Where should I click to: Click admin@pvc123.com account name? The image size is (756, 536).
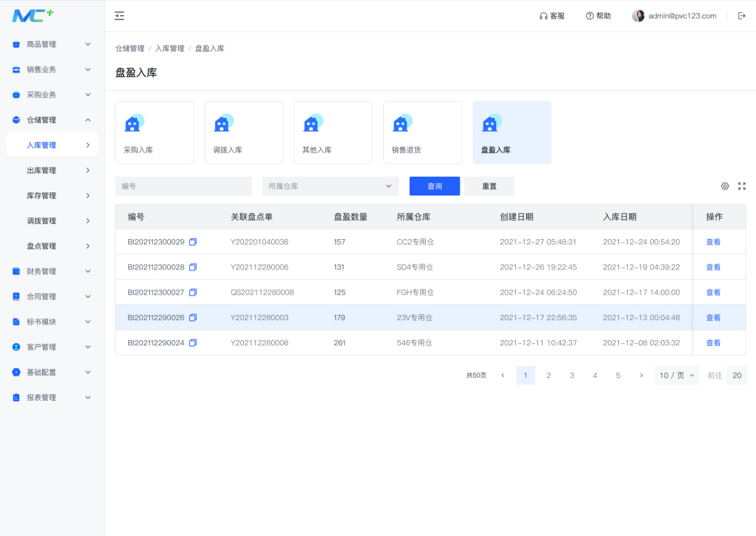[x=682, y=16]
